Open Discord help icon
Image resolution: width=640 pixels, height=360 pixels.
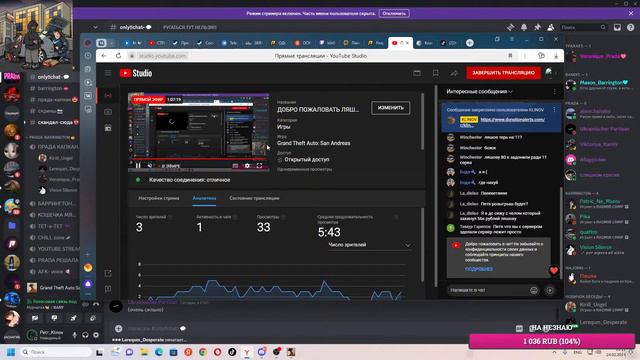point(631,27)
